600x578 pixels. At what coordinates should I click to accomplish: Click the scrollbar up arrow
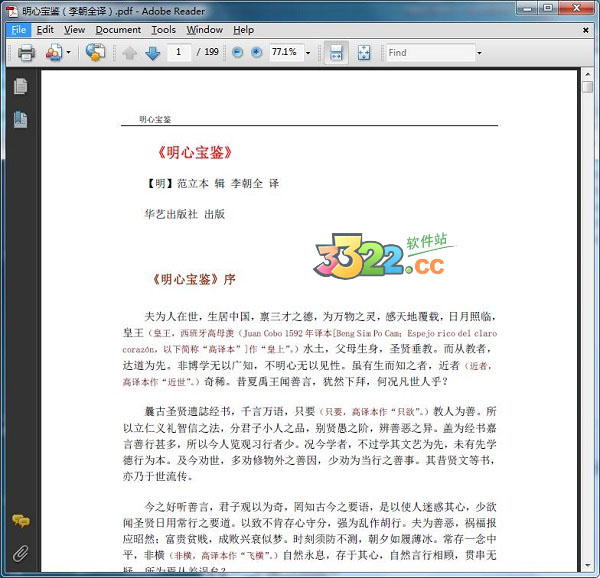(x=588, y=74)
